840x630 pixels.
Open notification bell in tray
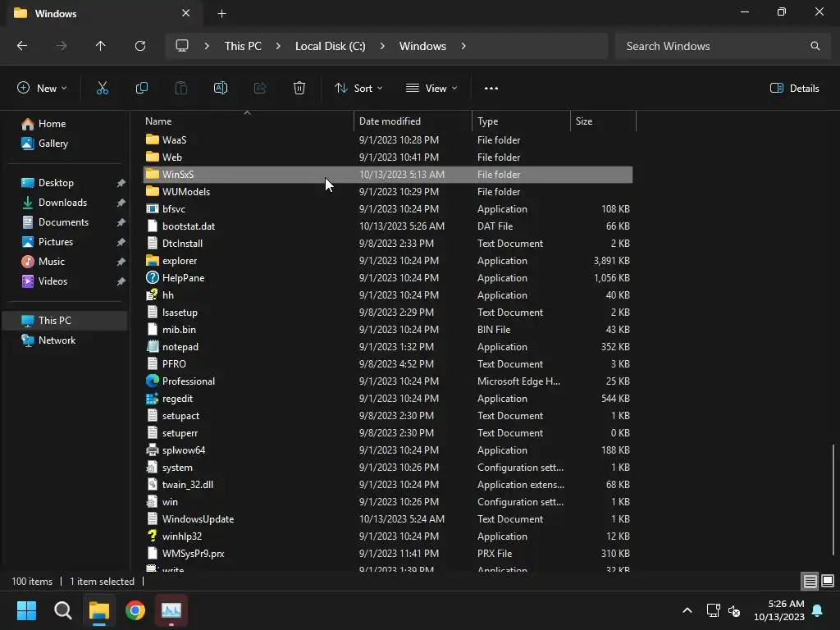[818, 610]
